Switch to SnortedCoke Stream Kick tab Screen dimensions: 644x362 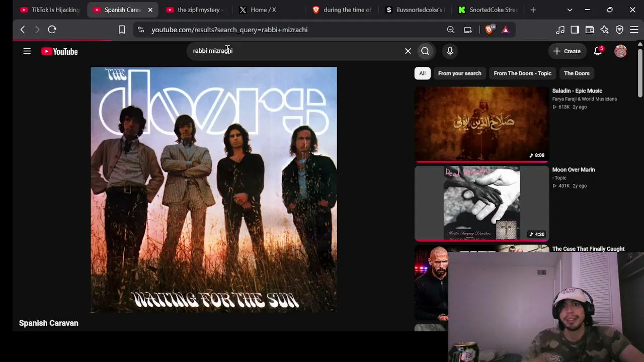[x=488, y=10]
